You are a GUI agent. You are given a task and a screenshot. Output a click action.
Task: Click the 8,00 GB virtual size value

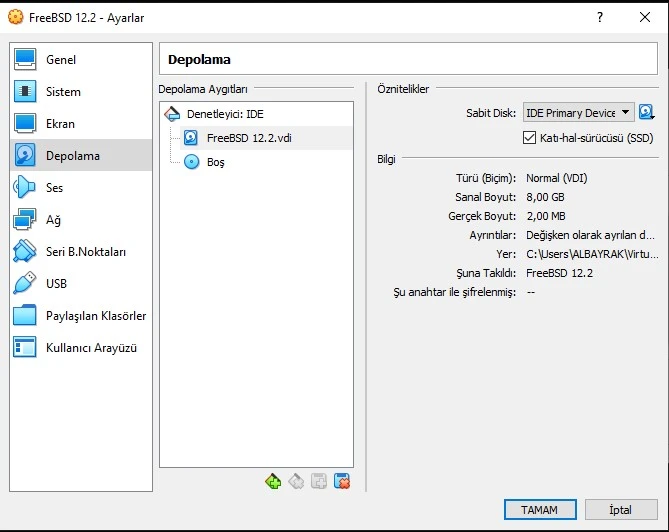point(545,197)
